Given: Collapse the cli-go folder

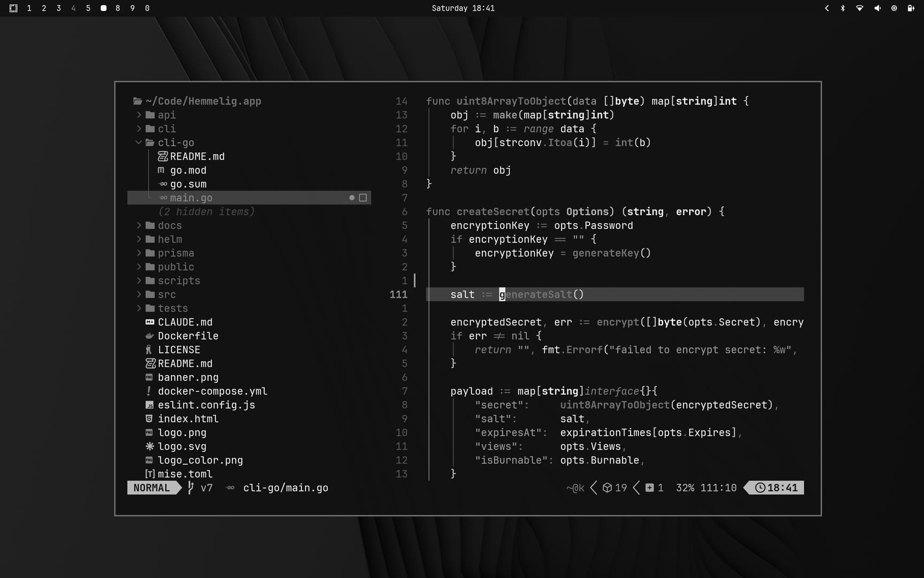Looking at the screenshot, I should (x=138, y=143).
